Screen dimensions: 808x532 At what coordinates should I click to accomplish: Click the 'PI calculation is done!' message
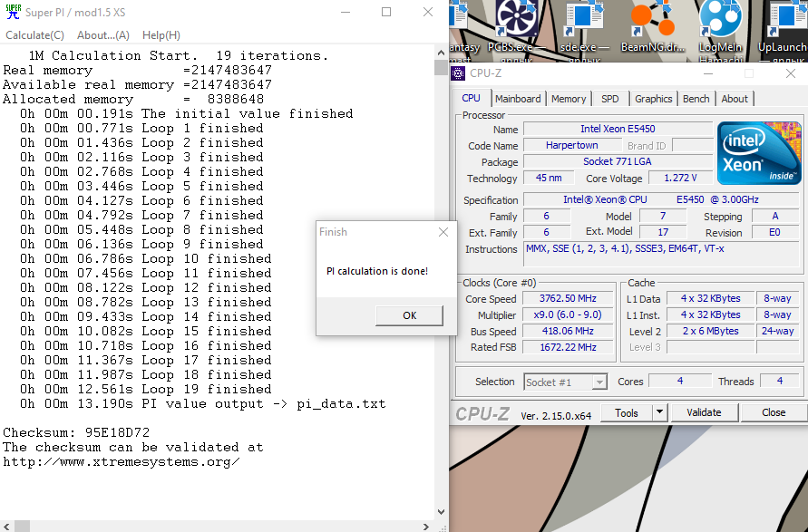[x=377, y=271]
